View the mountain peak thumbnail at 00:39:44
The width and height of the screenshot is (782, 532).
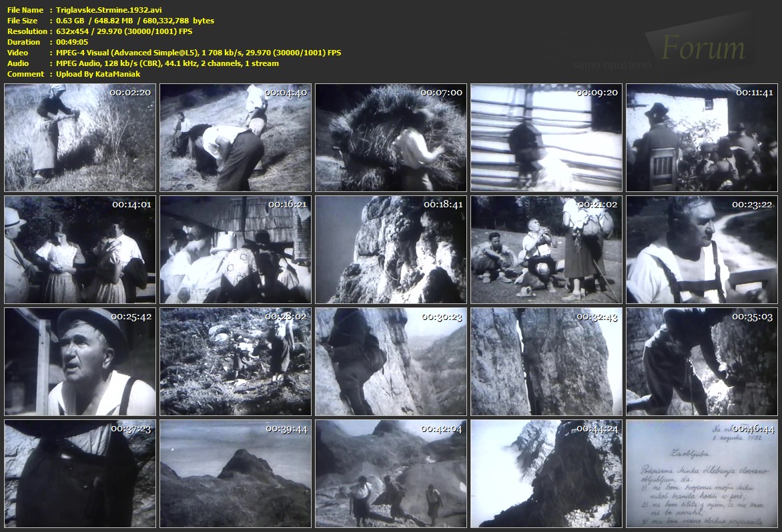click(236, 474)
